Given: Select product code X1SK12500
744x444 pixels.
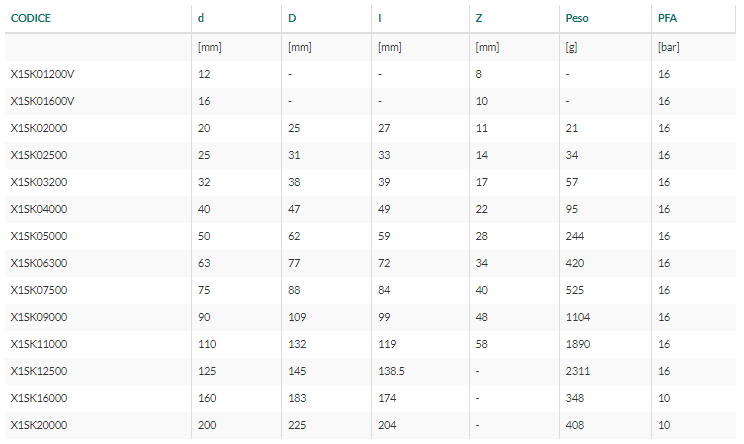Looking at the screenshot, I should [39, 371].
